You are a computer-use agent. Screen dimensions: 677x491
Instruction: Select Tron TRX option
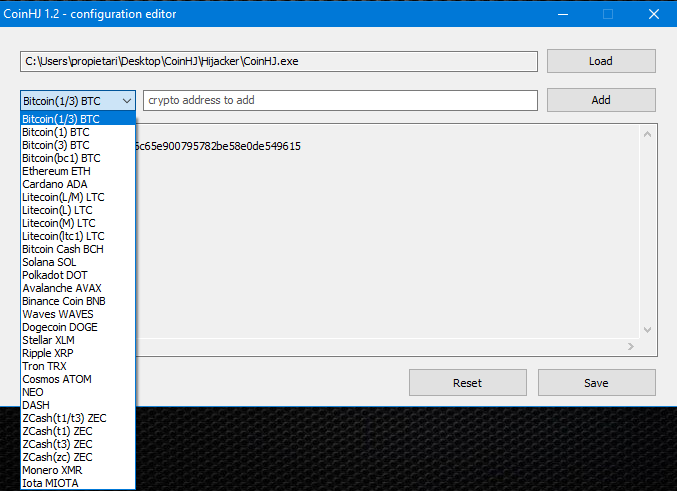pos(78,366)
